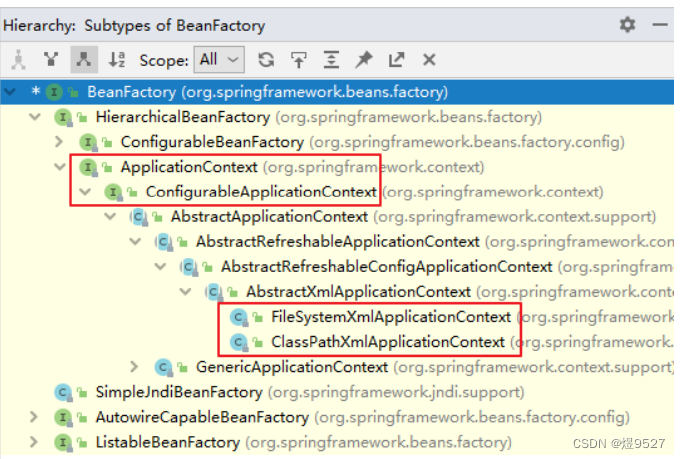Select AbstractRefreshableConfigApplicationContext row

[x=337, y=267]
